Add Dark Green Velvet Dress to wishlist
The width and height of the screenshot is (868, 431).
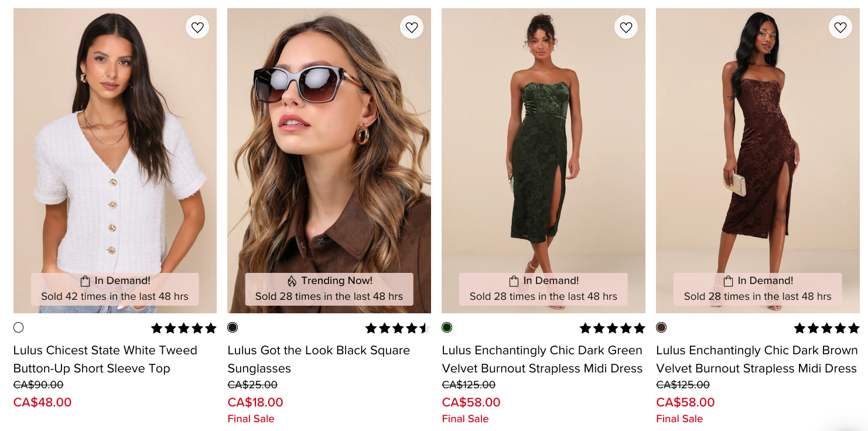(626, 27)
